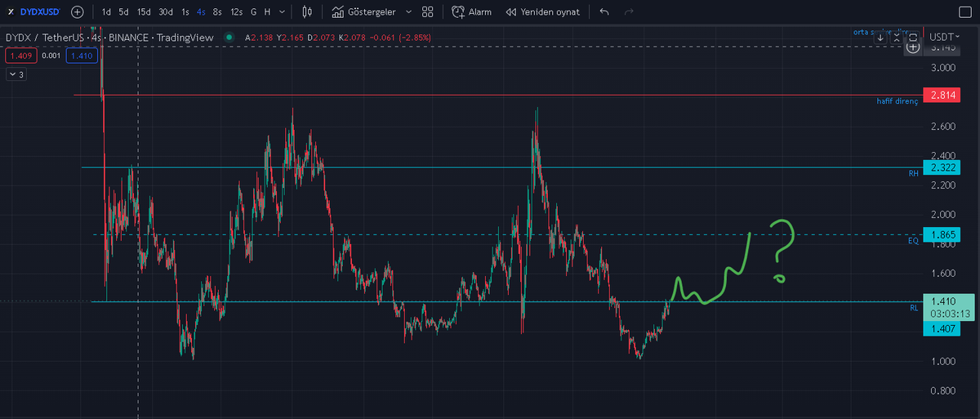Click the 1.407 price label

click(x=941, y=328)
